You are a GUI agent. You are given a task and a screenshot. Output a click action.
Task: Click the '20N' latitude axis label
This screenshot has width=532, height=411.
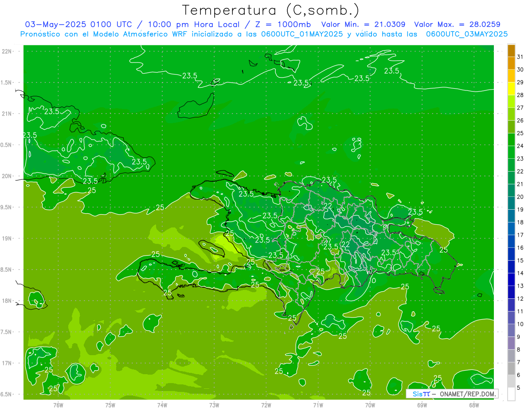pyautogui.click(x=6, y=176)
